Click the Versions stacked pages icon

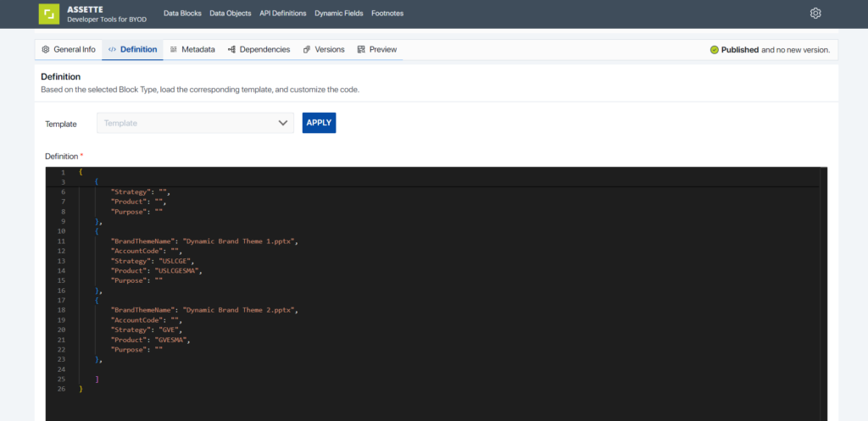(307, 49)
